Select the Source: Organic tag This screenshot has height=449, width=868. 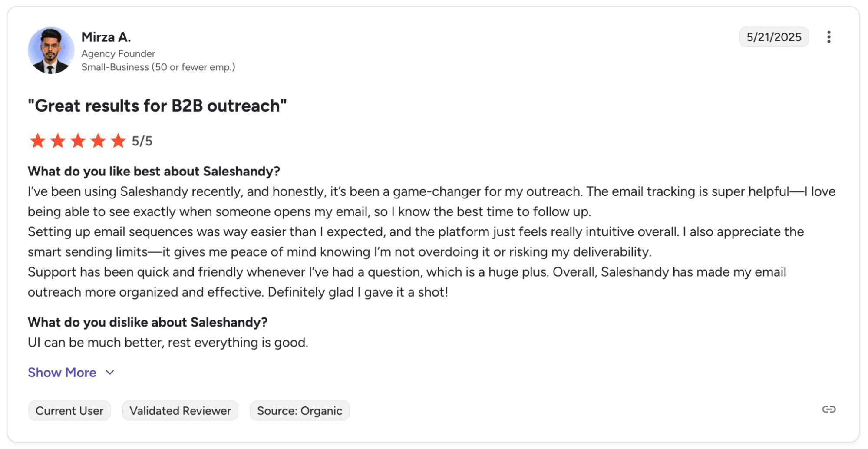tap(300, 411)
